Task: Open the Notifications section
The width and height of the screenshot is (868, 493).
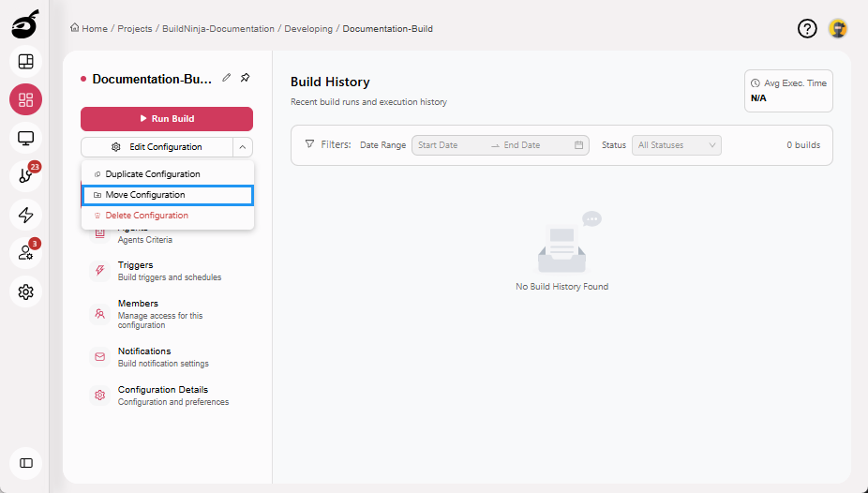Action: tap(166, 357)
